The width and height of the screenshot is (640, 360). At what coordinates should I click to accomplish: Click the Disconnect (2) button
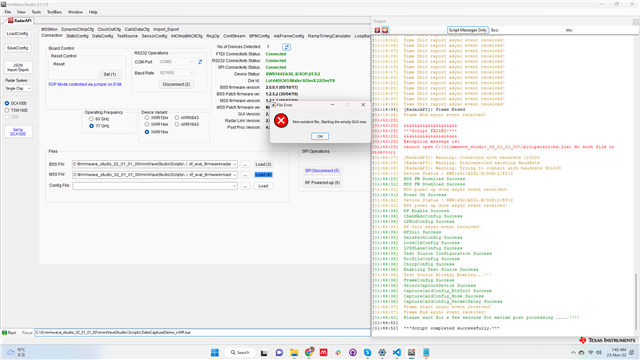coord(176,84)
